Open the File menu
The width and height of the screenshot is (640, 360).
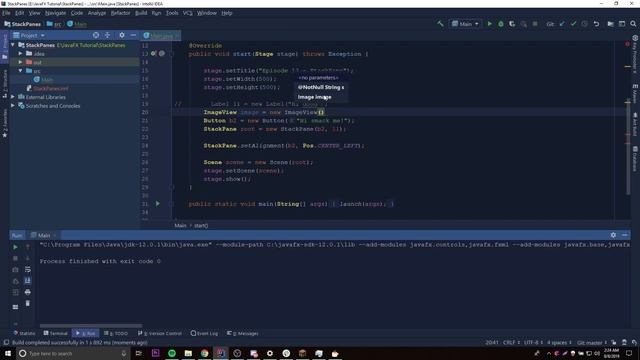click(x=6, y=13)
